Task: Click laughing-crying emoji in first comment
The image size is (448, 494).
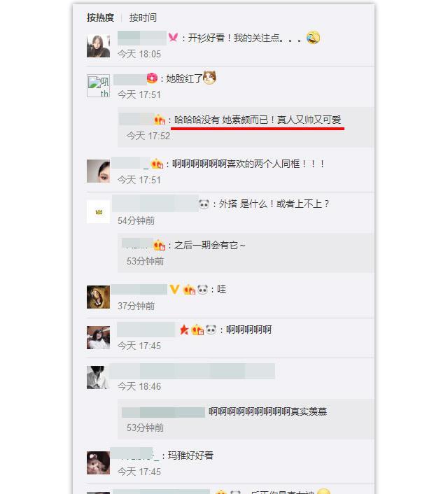Action: click(x=313, y=38)
